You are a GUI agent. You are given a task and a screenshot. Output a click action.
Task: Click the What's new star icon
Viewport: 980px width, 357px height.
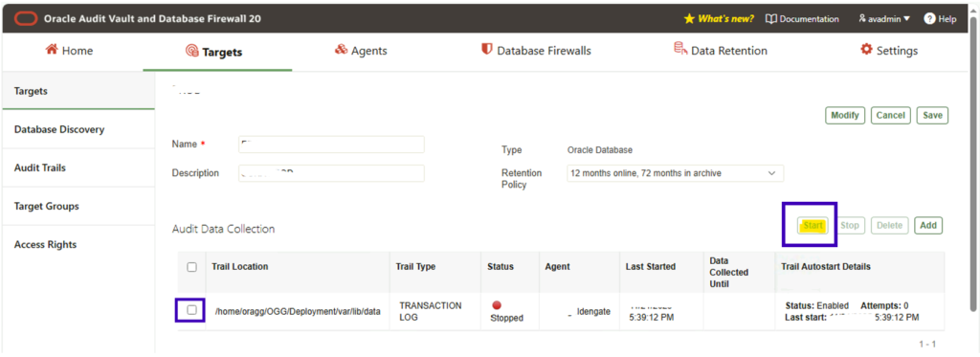coord(689,19)
